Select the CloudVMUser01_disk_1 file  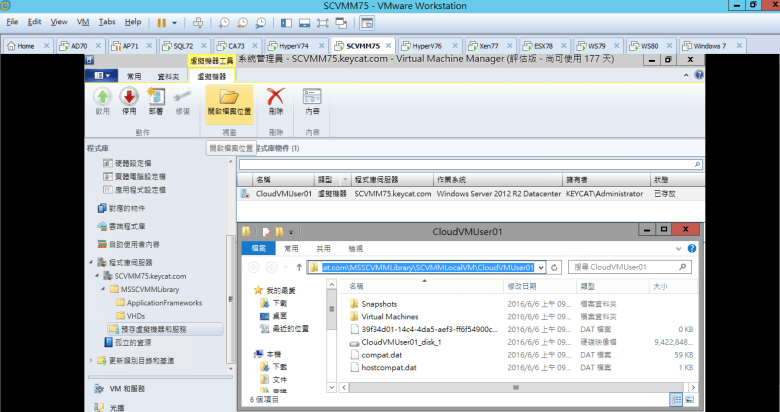click(x=400, y=342)
